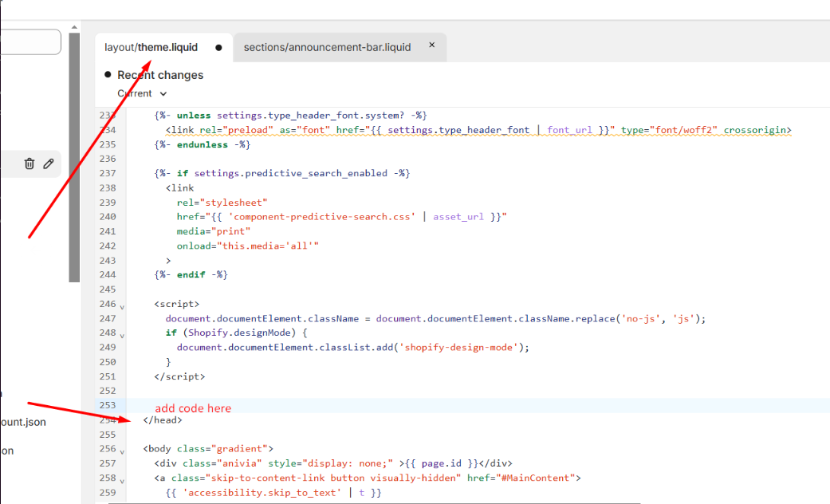Screen dimensions: 830x504
Task: Click the Recent changes label
Action: tap(160, 75)
